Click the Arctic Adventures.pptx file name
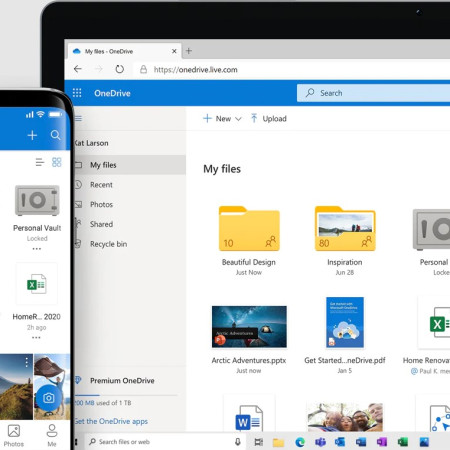Screen dimensions: 450x450 click(249, 360)
